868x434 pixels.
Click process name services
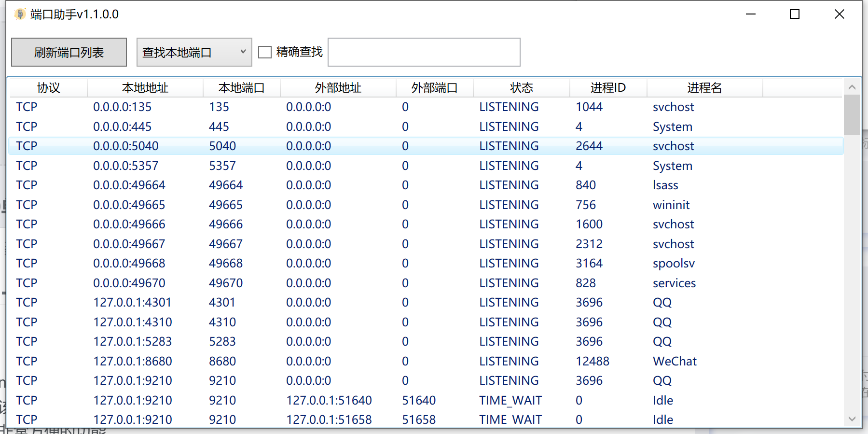674,283
